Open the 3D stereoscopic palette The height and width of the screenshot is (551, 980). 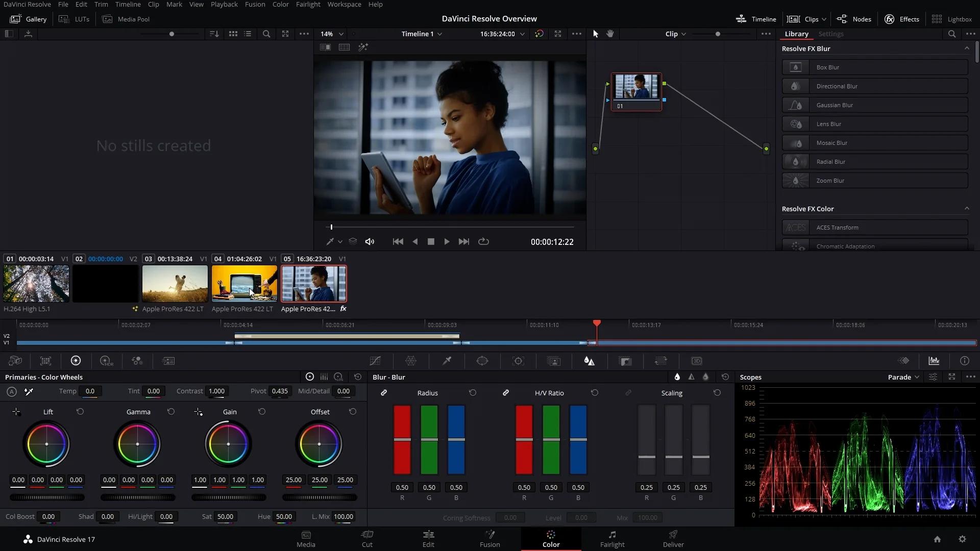click(x=697, y=361)
